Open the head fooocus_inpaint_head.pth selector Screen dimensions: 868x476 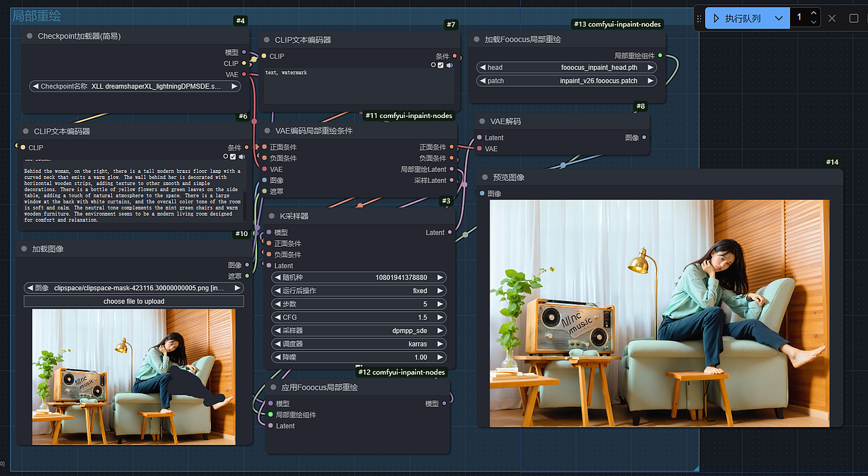(567, 67)
